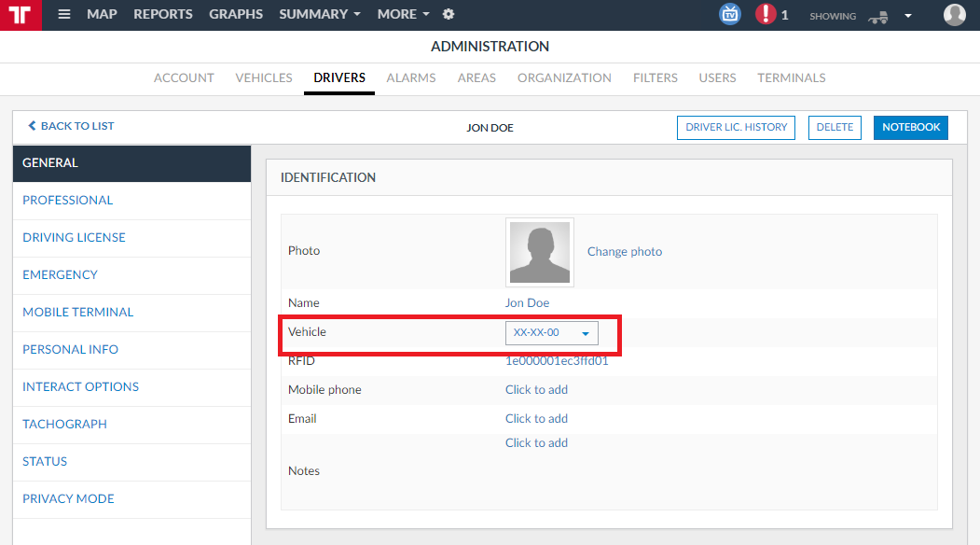Go back via BACK TO LIST link
980x545 pixels.
(x=71, y=126)
